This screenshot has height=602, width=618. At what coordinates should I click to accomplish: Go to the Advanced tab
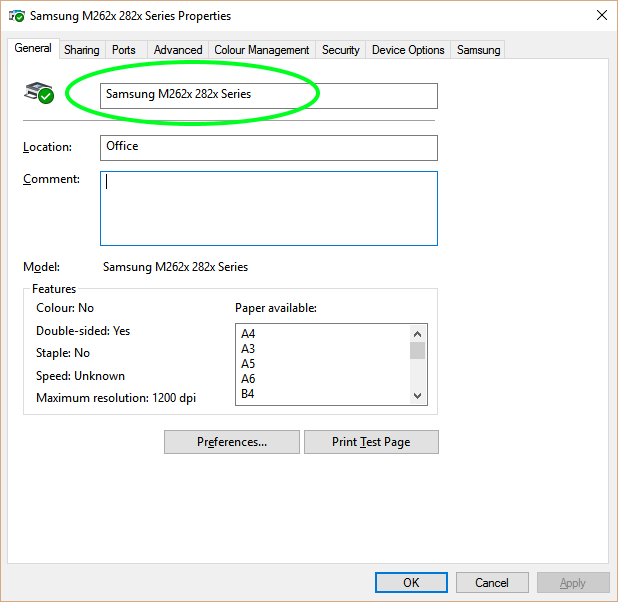178,50
